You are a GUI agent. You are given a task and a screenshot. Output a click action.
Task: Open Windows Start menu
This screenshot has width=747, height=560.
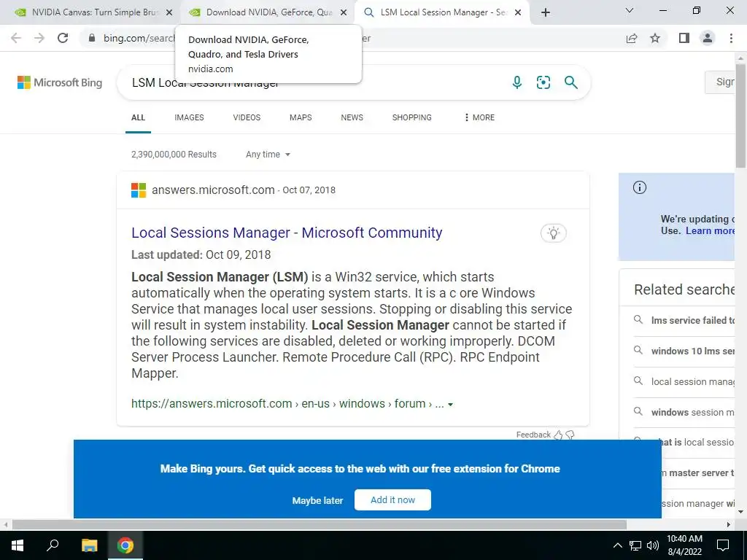(x=18, y=545)
